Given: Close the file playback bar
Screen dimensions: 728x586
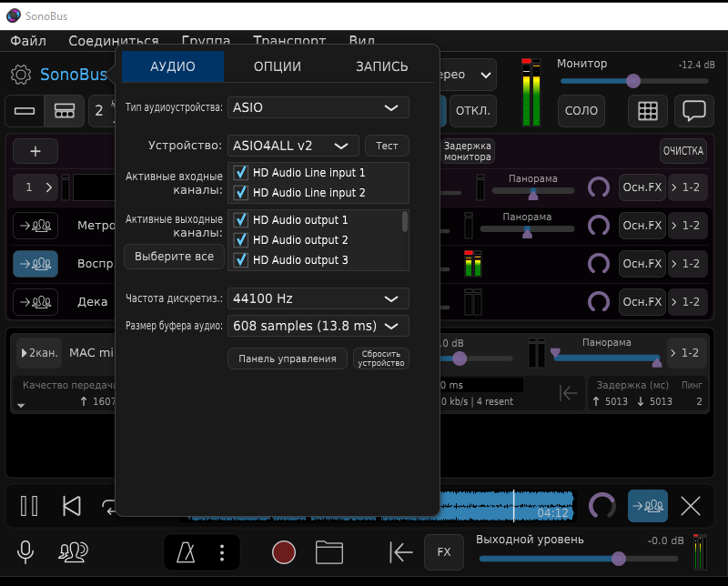Looking at the screenshot, I should (x=691, y=506).
